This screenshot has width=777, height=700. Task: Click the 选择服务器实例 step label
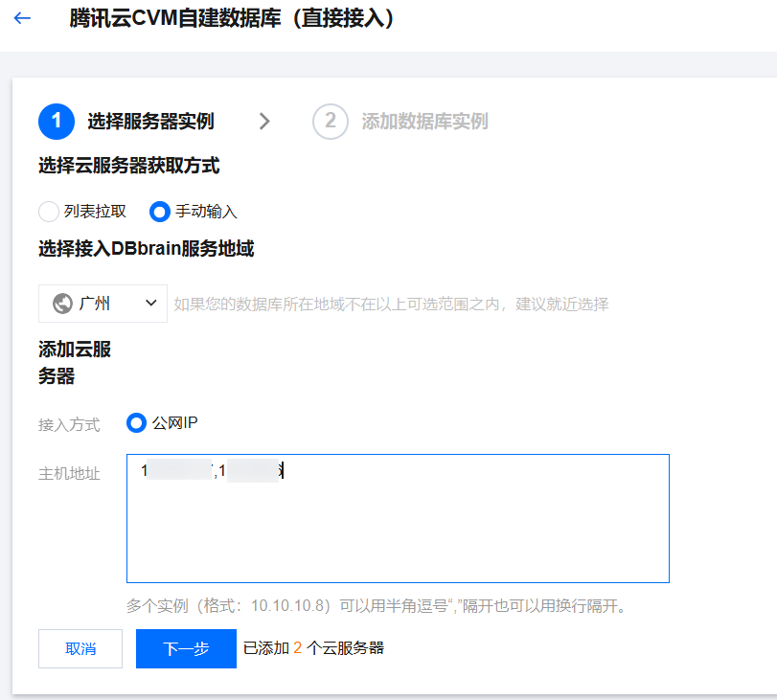tap(150, 122)
